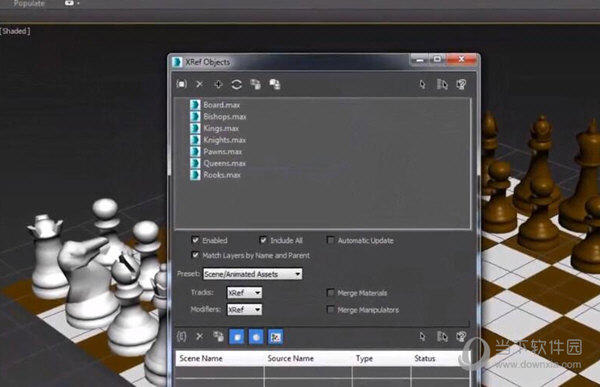Maximize the XRef Objects dialog

click(437, 60)
